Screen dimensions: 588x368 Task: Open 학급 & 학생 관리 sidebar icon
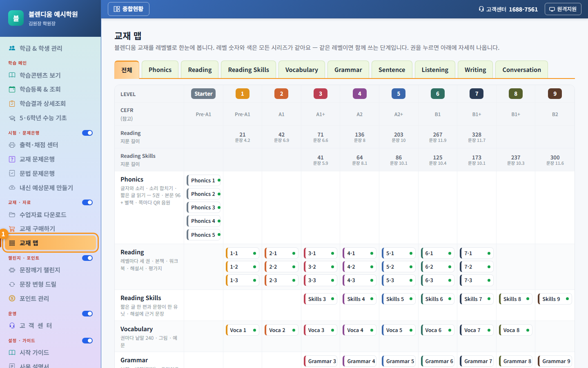(x=12, y=48)
